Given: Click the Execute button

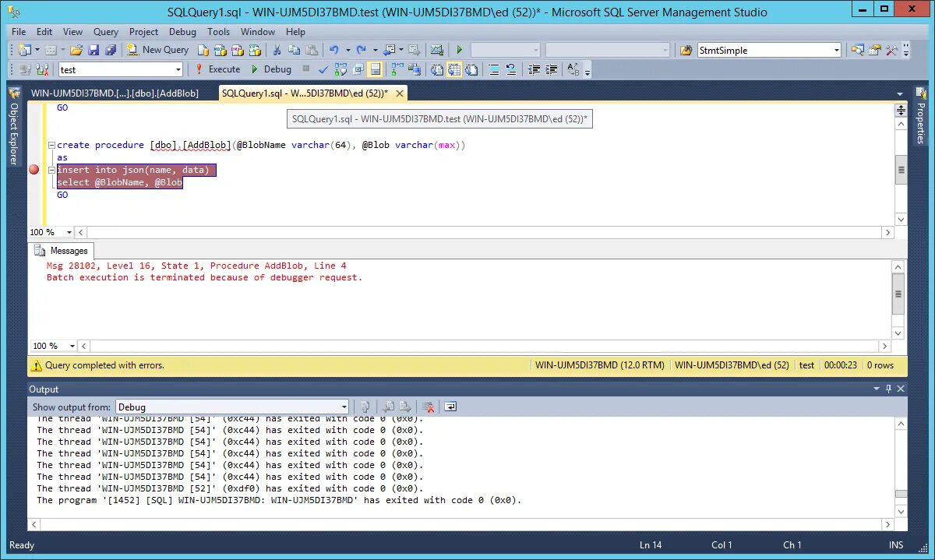Looking at the screenshot, I should (x=217, y=69).
